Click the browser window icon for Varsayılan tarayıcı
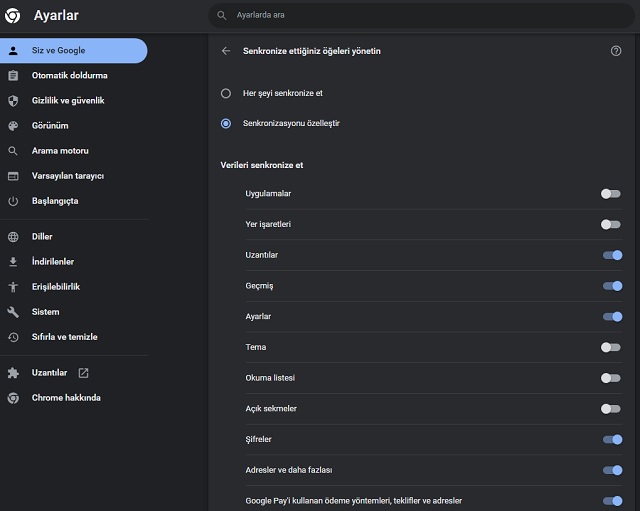This screenshot has width=640, height=511. coord(13,176)
